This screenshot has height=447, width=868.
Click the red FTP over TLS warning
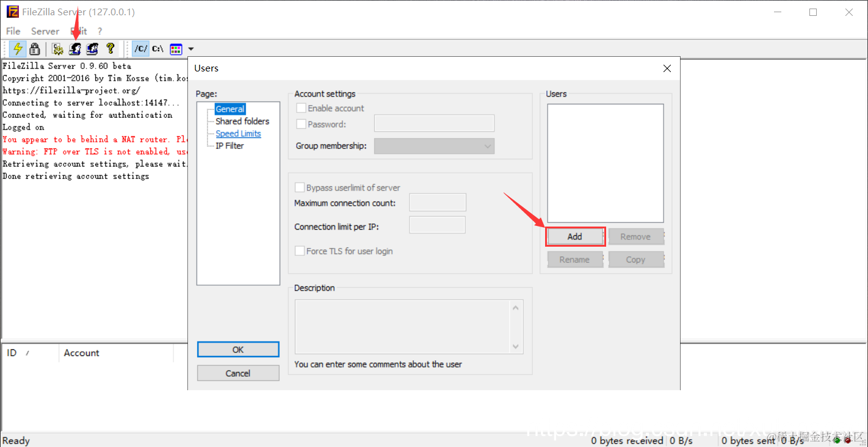[x=95, y=151]
